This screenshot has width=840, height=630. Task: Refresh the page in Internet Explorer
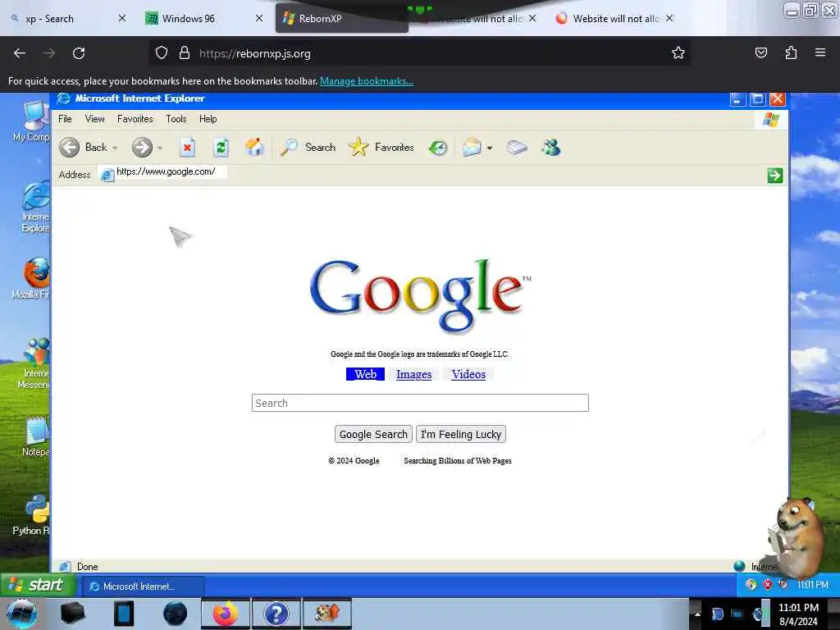[x=221, y=148]
